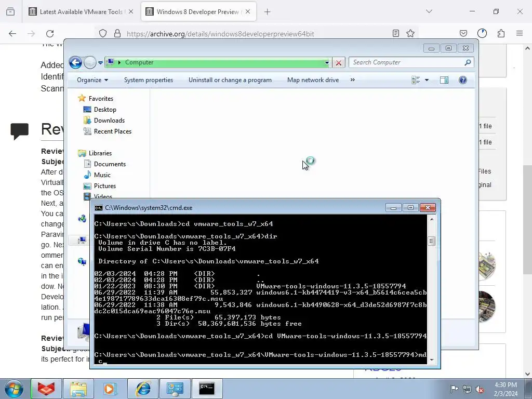Click Map network drive
Viewport: 532px width, 399px height.
click(x=313, y=80)
